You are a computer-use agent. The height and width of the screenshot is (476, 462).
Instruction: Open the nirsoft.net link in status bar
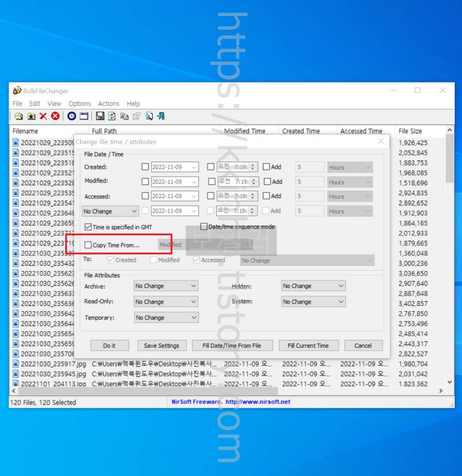258,402
